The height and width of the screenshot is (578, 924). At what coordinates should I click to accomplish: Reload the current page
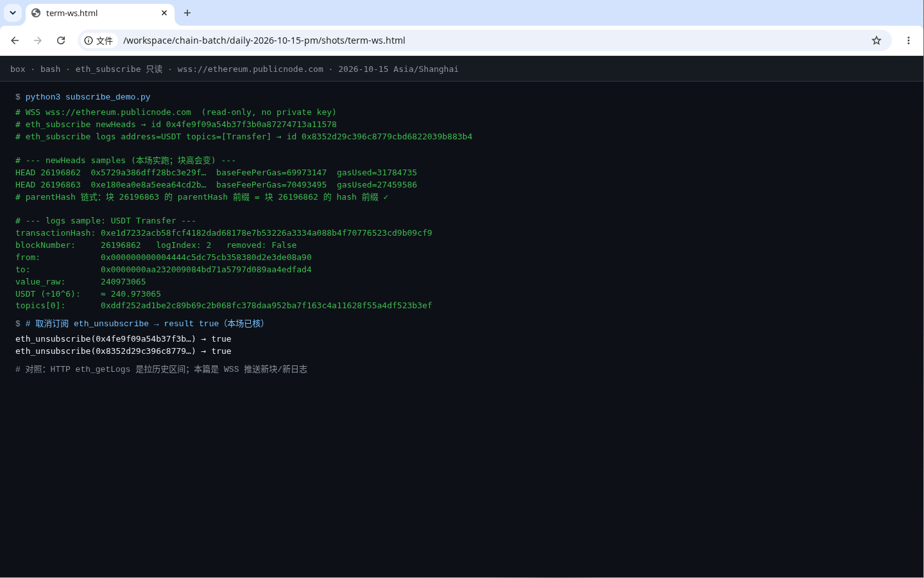61,40
